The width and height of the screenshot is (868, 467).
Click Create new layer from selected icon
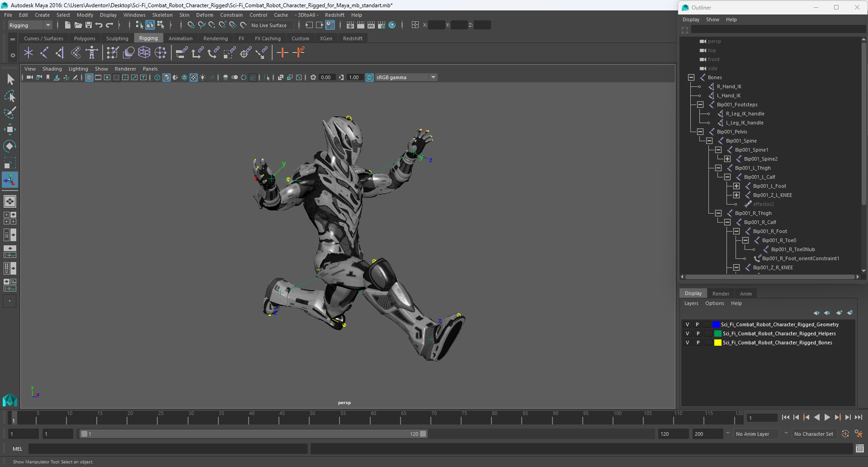[850, 313]
